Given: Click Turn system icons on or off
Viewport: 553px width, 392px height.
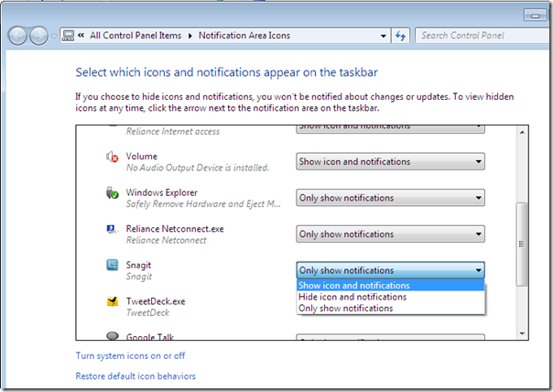Looking at the screenshot, I should click(130, 355).
